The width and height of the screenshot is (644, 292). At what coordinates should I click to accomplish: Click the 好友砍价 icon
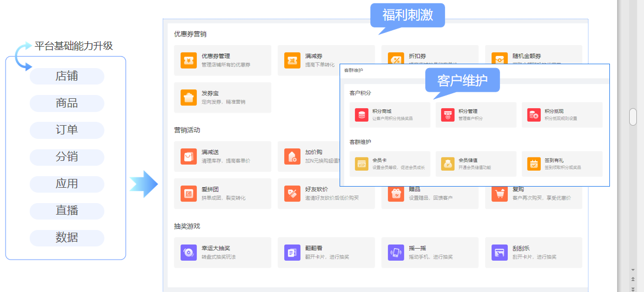[292, 194]
